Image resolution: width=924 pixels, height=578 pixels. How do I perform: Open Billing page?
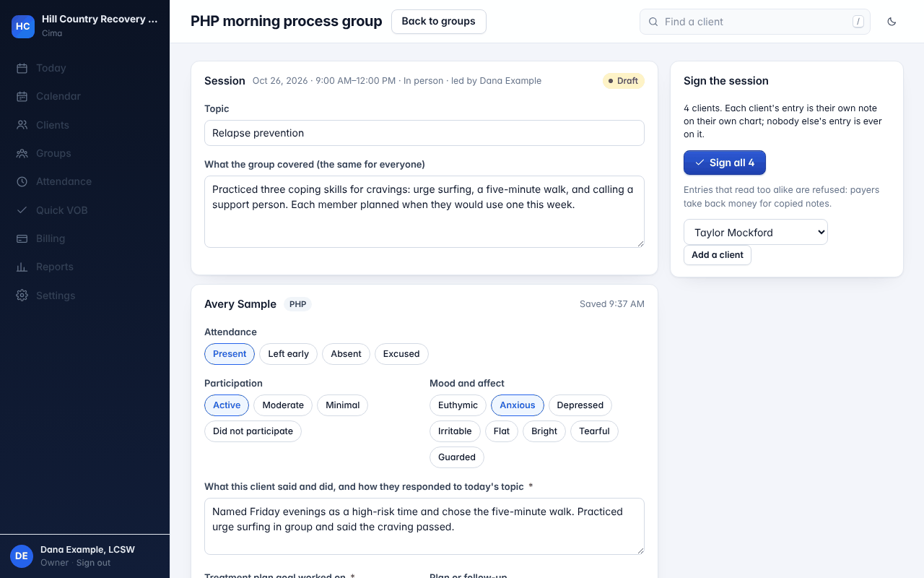click(x=84, y=238)
